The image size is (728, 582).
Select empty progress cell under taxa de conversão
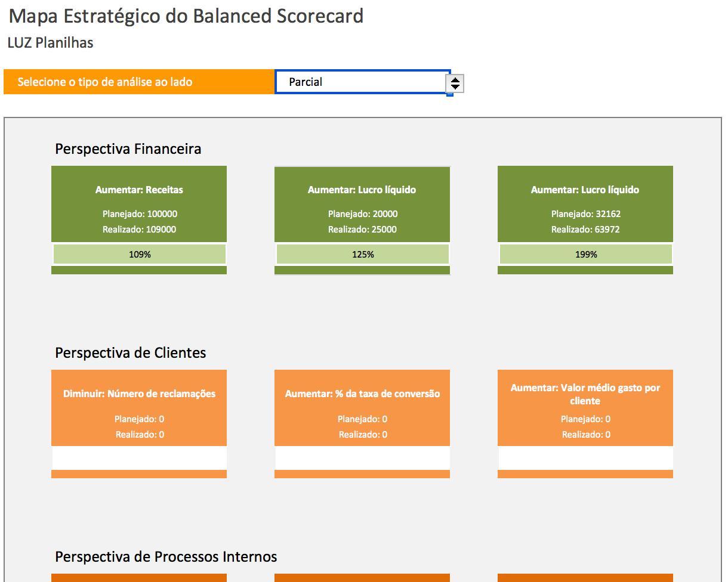pos(362,458)
